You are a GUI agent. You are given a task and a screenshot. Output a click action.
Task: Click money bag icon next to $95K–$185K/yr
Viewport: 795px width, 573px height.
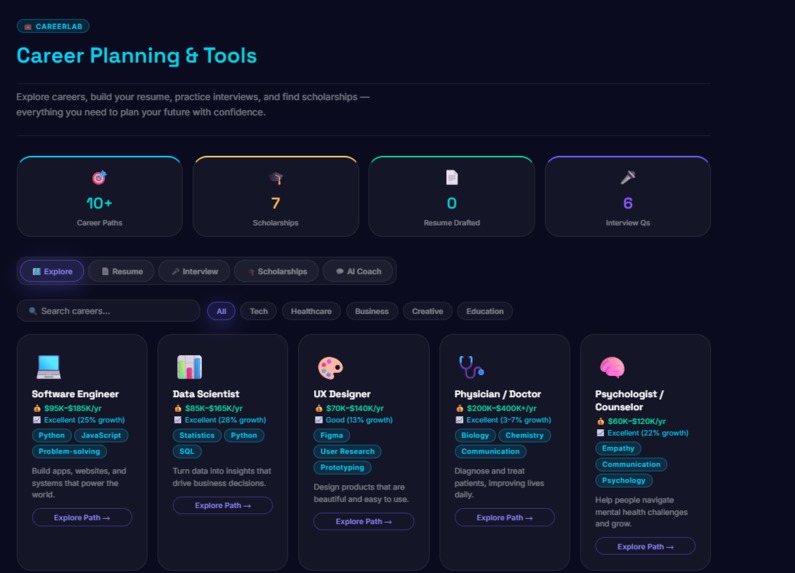(37, 408)
